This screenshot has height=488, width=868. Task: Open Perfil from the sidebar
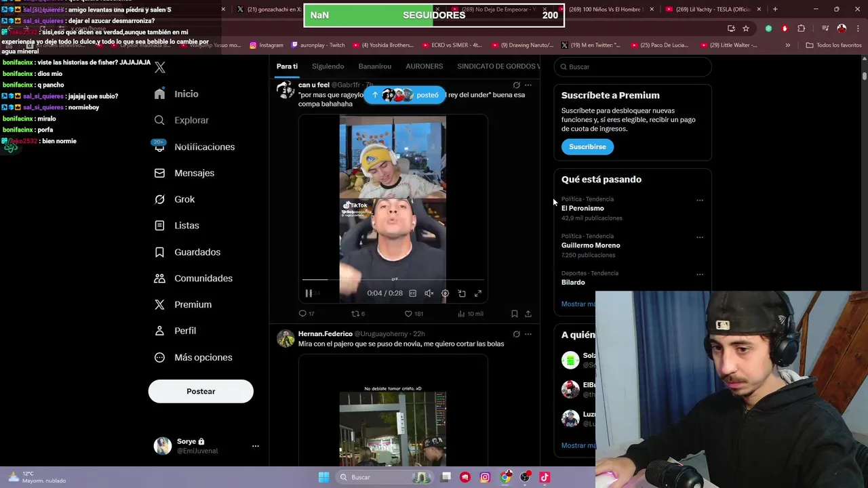176,331
